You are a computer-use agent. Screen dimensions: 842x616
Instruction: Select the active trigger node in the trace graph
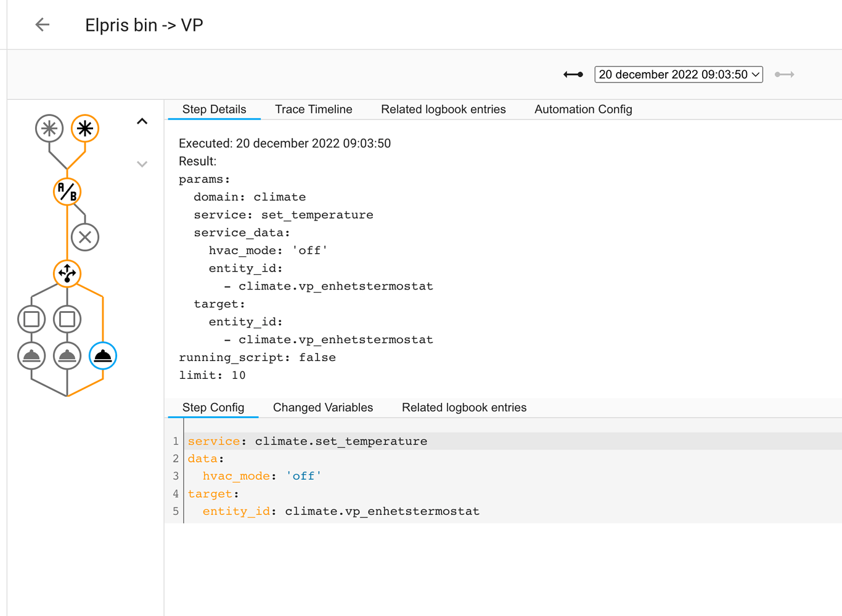84,128
